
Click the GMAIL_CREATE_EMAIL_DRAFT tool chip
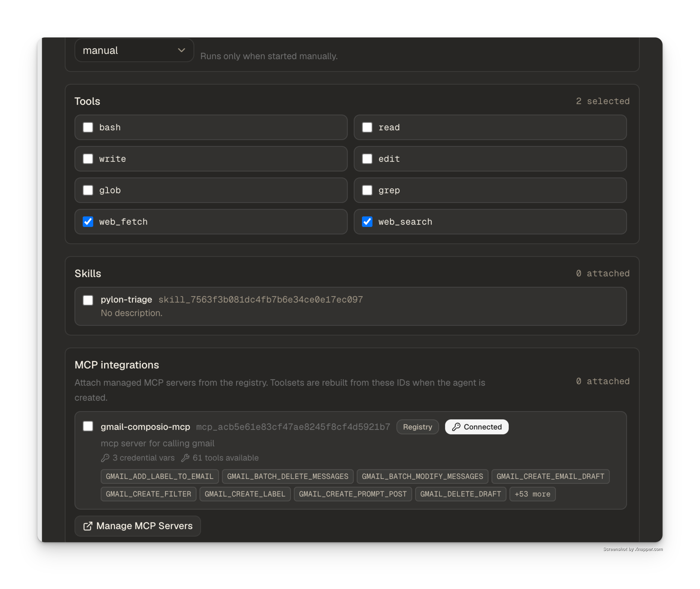pyautogui.click(x=550, y=476)
